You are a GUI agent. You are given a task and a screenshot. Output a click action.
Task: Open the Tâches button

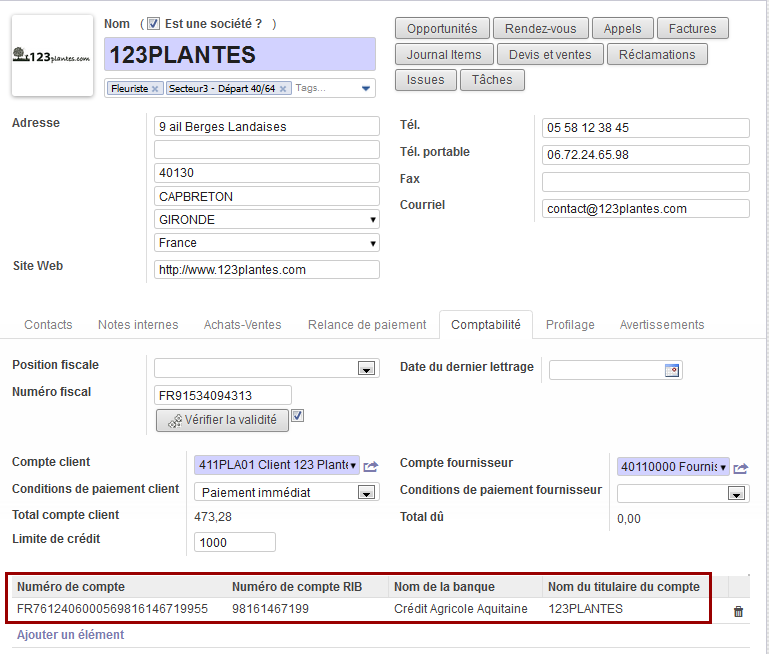click(x=492, y=80)
